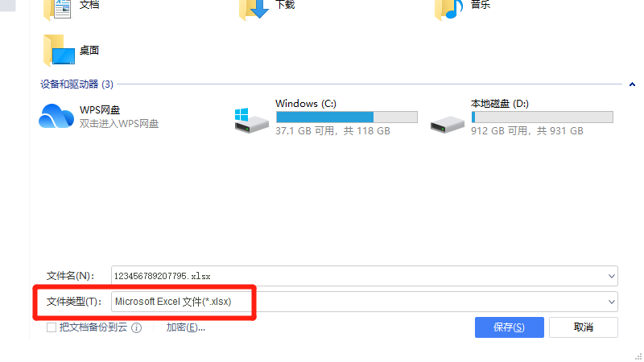Open the 文档 documents folder icon

[57, 9]
